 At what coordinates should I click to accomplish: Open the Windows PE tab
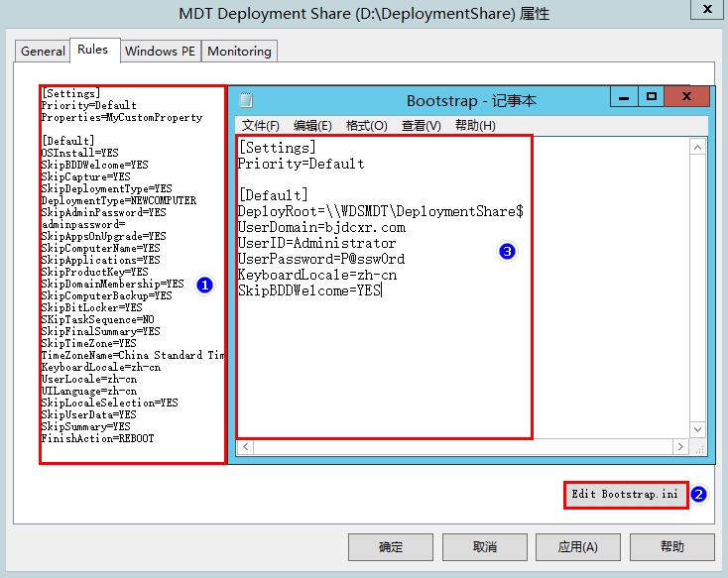pos(160,52)
